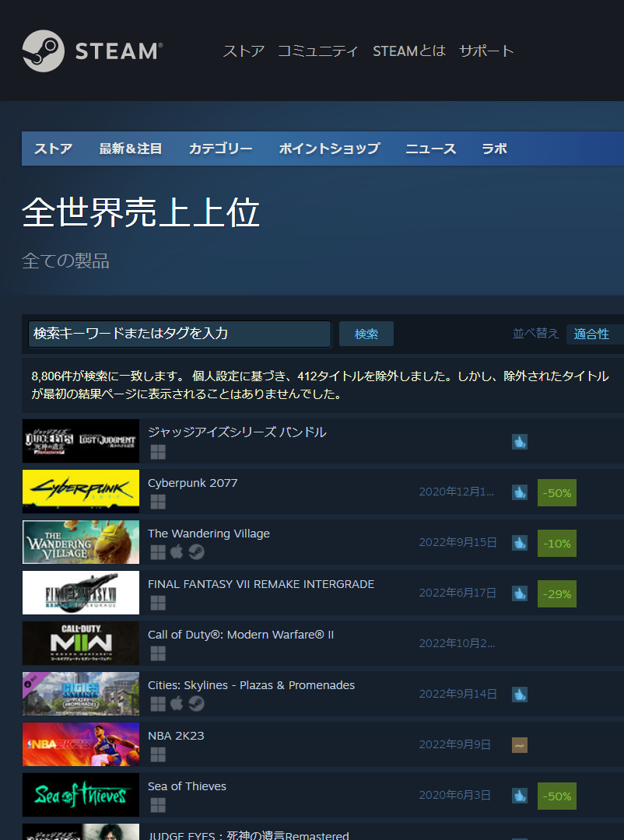Click Windows icon under Sea of Thieves

pos(158,805)
